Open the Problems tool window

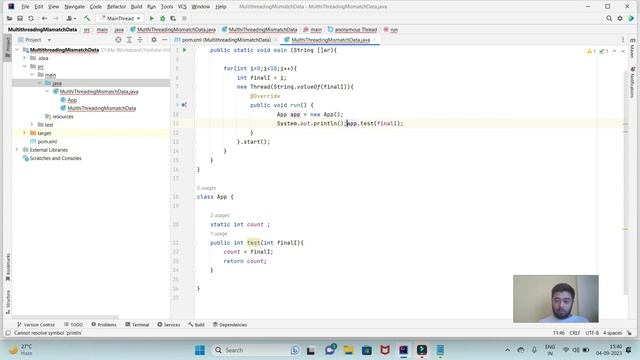tap(104, 324)
